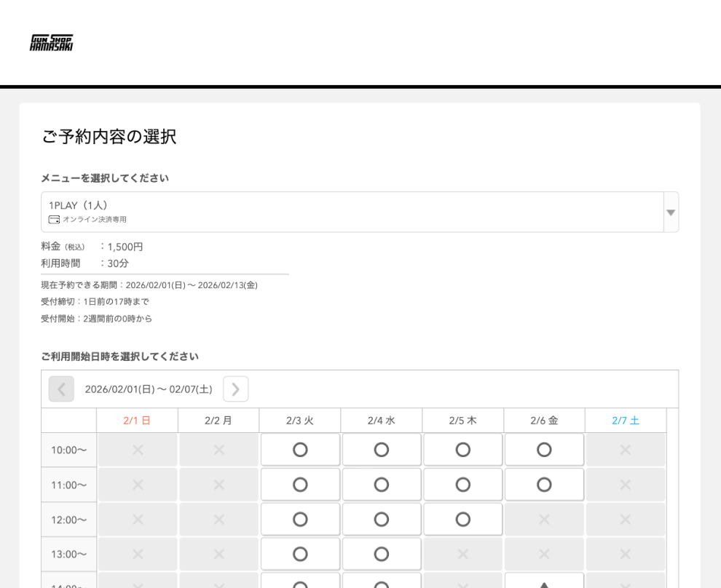Click the 2/2 月 column header

click(218, 420)
